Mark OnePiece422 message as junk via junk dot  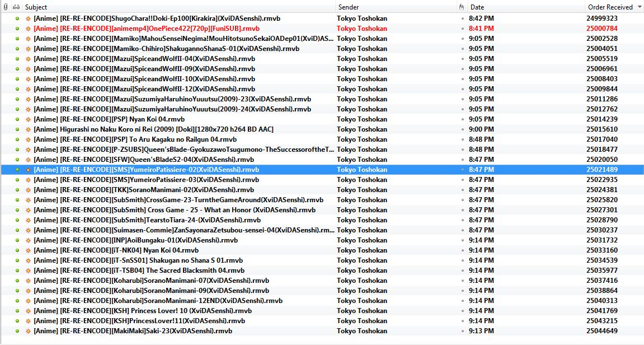coord(463,29)
